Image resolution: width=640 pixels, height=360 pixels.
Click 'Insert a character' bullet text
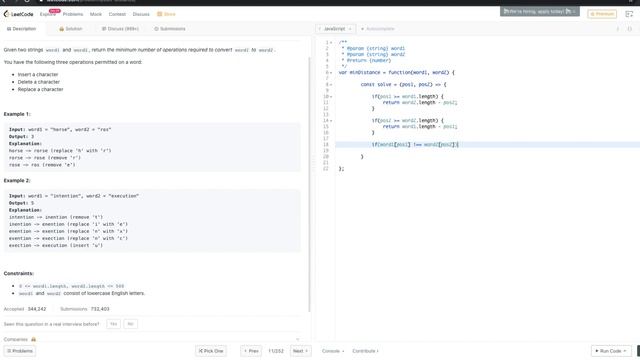click(38, 75)
